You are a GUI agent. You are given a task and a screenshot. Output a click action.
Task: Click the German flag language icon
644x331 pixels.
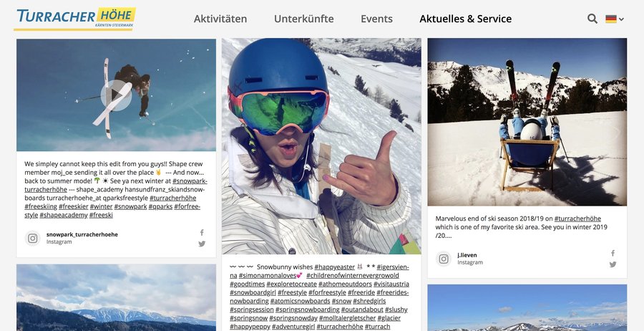point(611,19)
